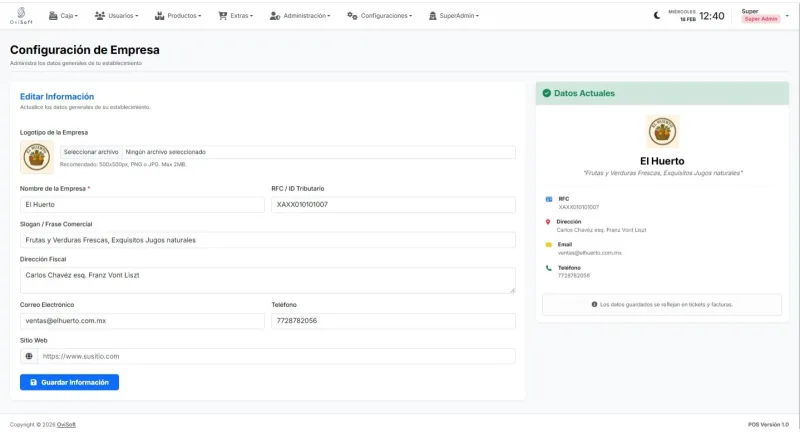Open the Configuraciones menu

(381, 16)
